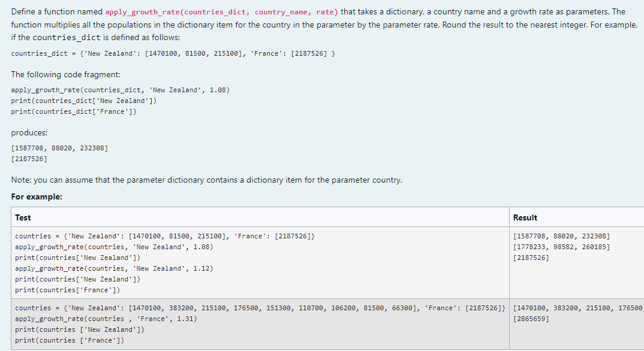Click output line [1587708, 88020, 232308] under produces
Viewport: 644px width, 351px height.
59,147
